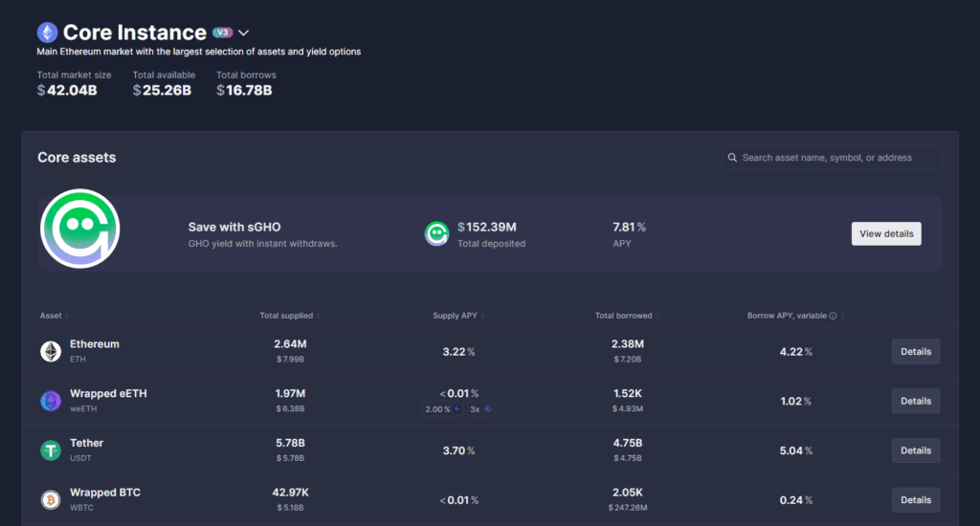Focus the asset search field

tap(832, 158)
